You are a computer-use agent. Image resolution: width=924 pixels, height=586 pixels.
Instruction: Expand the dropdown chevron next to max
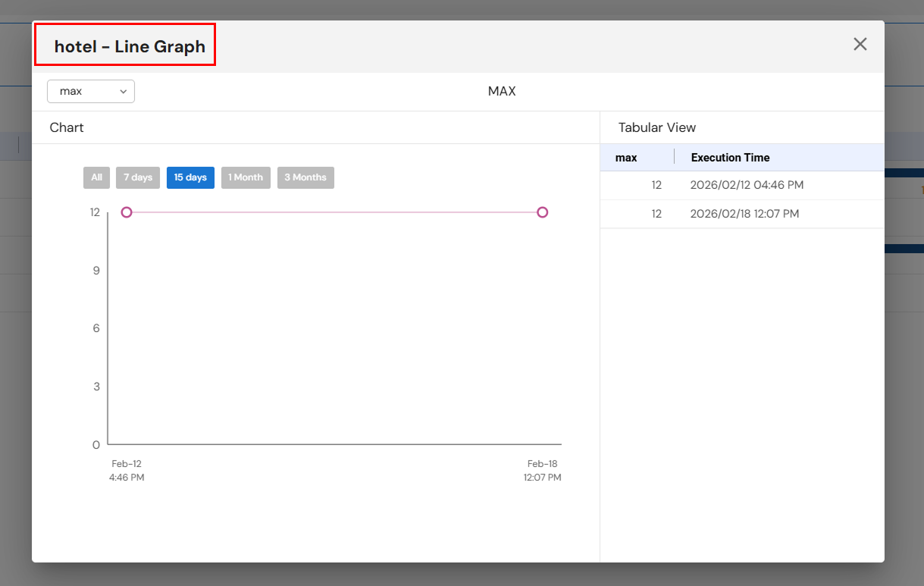point(123,91)
